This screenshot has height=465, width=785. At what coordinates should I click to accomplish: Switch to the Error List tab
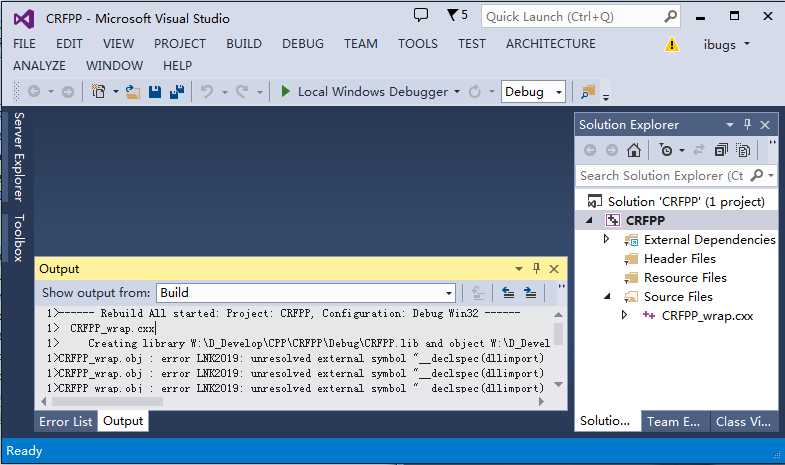coord(66,421)
